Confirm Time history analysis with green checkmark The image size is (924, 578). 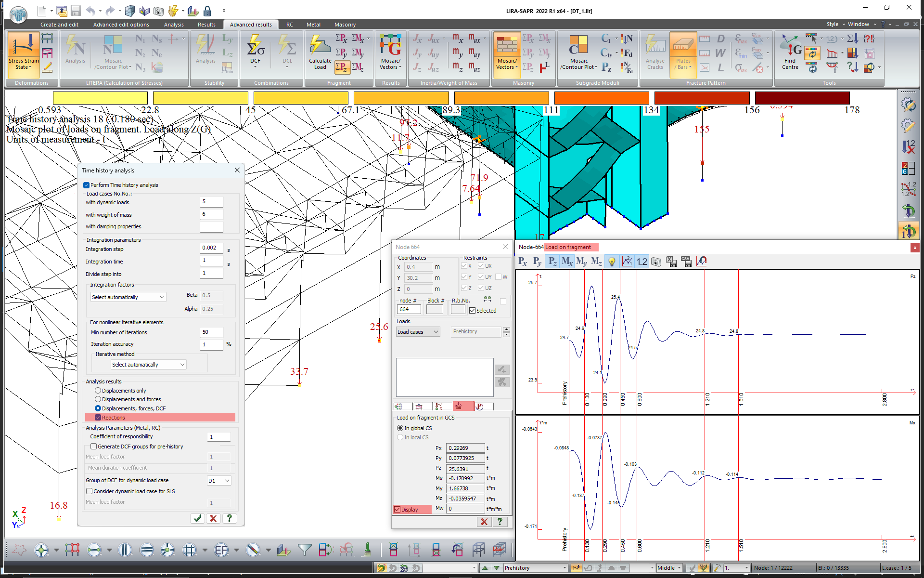197,518
